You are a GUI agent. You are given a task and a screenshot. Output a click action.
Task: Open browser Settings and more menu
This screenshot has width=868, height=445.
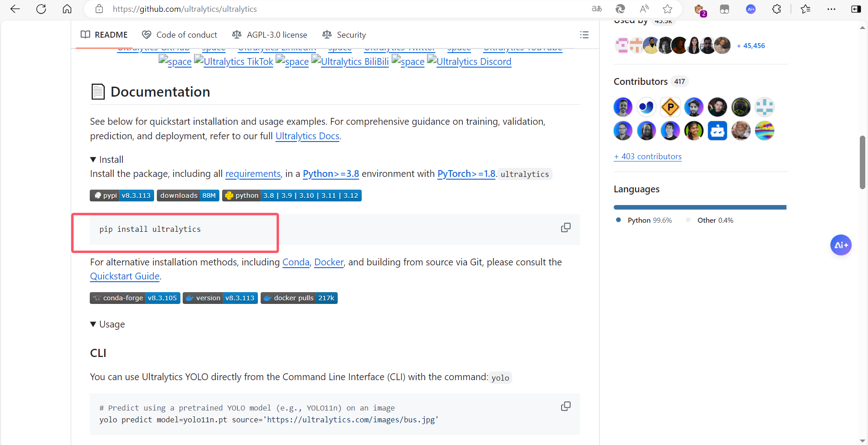tap(831, 9)
